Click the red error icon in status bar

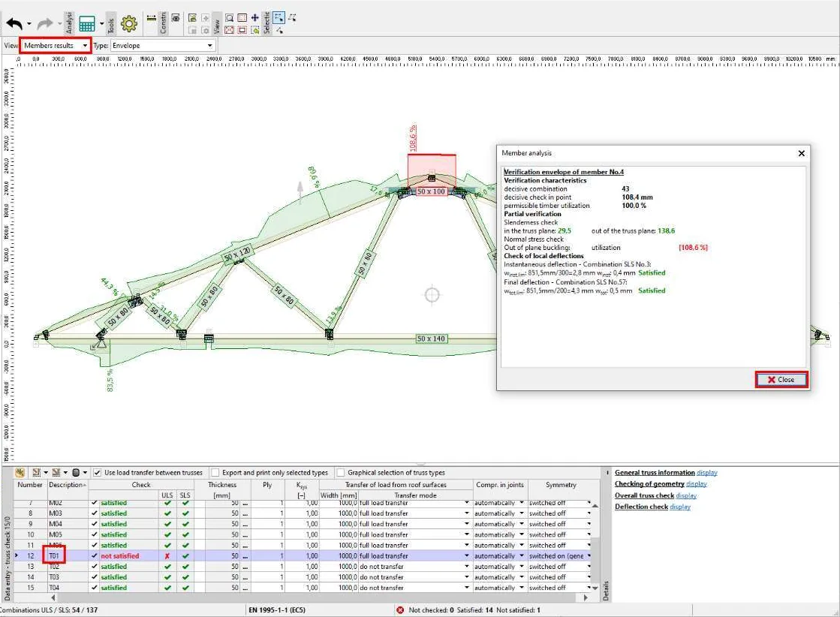point(399,610)
